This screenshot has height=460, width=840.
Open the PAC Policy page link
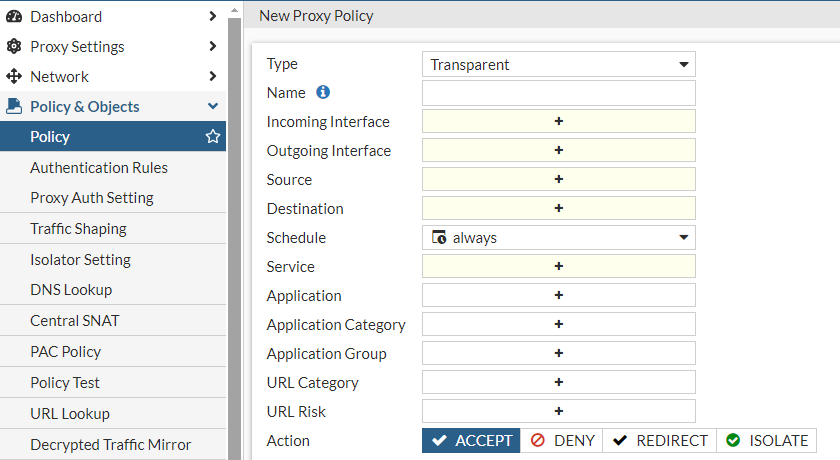65,352
